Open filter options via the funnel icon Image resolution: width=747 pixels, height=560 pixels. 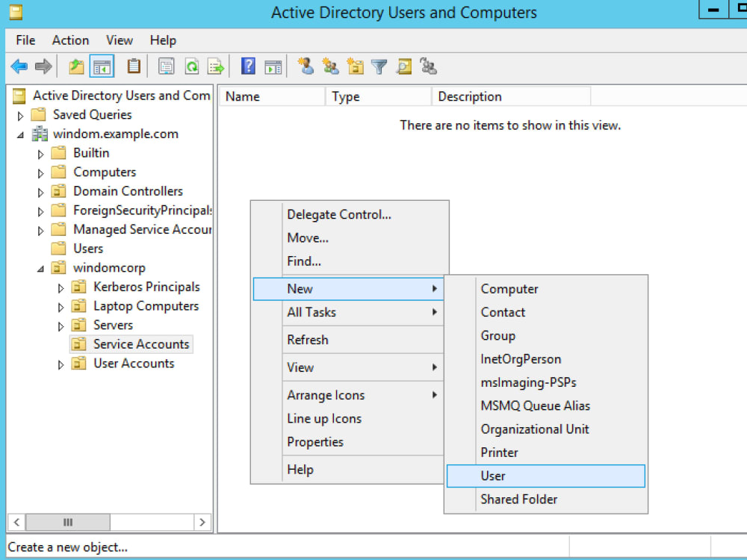pos(379,66)
